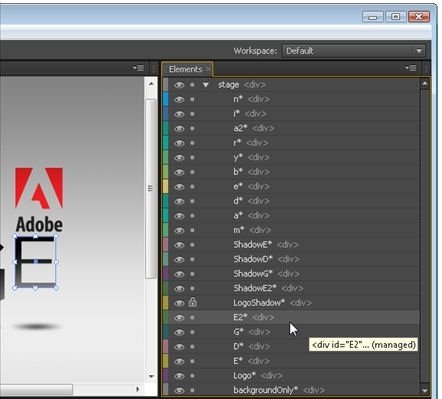Toggle eye icon for the y* element
This screenshot has height=399, width=442.
pos(179,158)
